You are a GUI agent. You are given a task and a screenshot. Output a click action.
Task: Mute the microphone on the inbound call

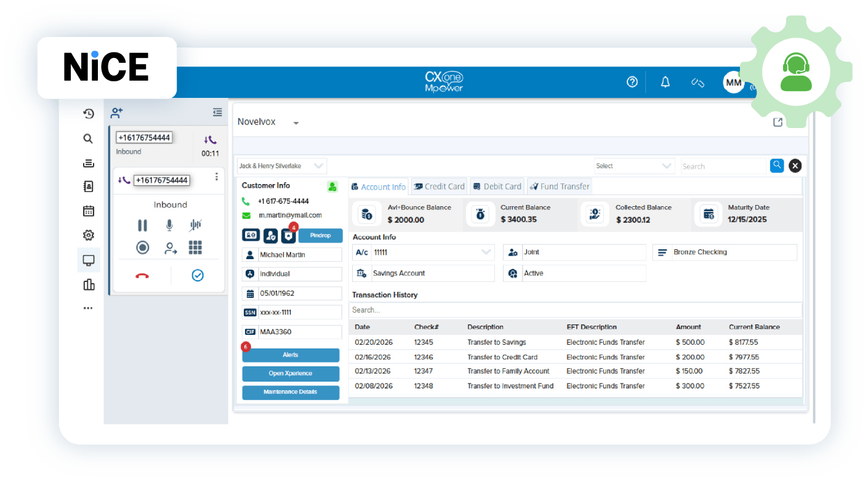pyautogui.click(x=169, y=225)
